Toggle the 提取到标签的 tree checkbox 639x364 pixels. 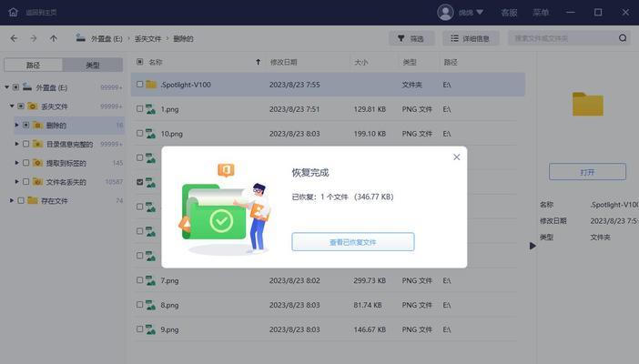pyautogui.click(x=25, y=163)
